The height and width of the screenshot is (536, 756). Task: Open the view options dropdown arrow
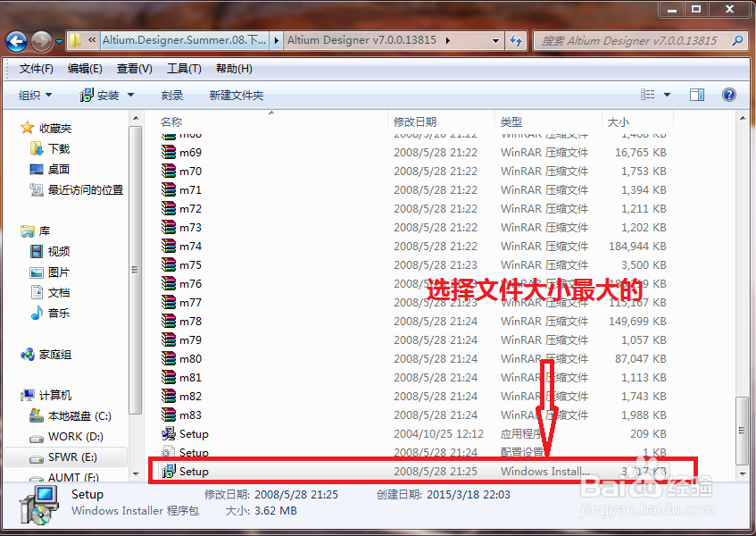click(x=668, y=95)
